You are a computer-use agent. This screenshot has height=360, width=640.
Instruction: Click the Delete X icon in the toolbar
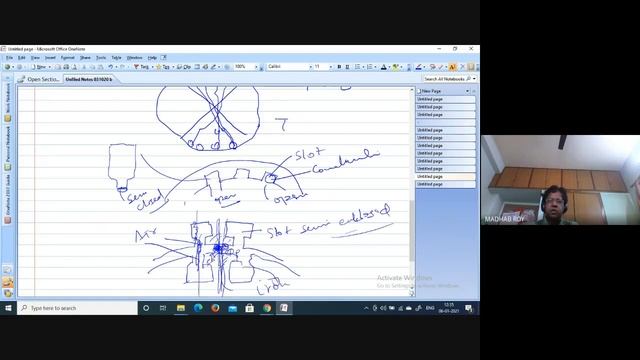(x=462, y=67)
